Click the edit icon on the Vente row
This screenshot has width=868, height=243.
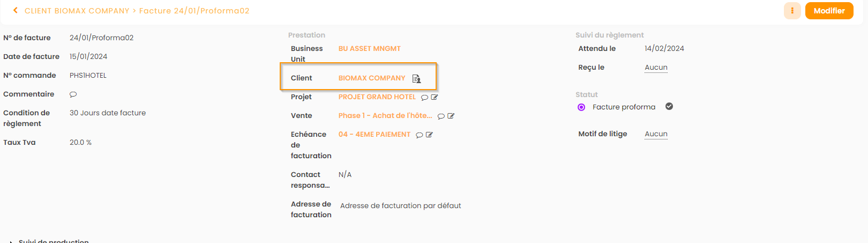(451, 116)
